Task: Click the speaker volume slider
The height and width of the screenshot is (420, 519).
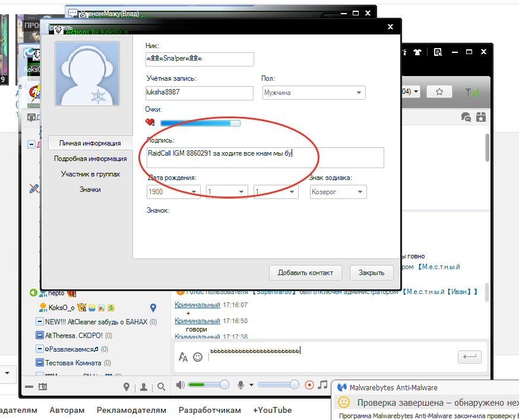Action: point(208,384)
